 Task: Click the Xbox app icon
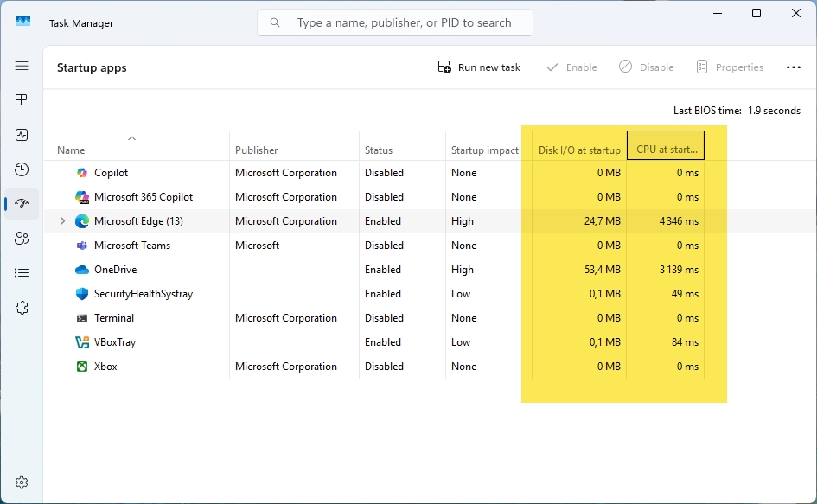click(82, 367)
